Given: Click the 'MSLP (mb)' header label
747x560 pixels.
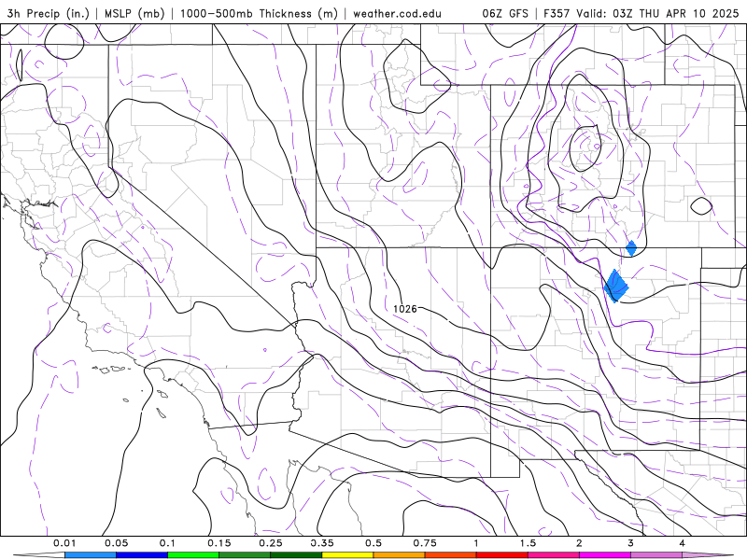Looking at the screenshot, I should coord(134,13).
